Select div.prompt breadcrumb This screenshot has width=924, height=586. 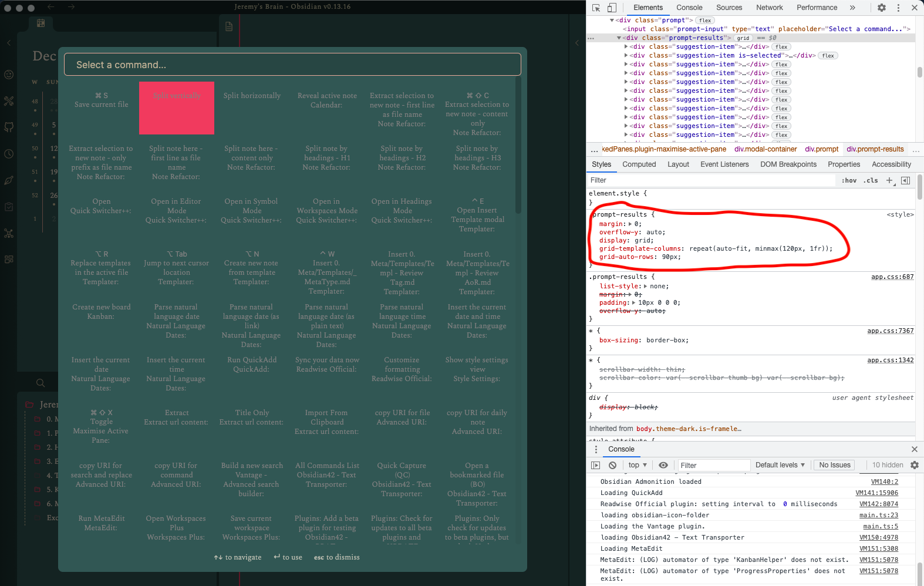[x=821, y=149]
